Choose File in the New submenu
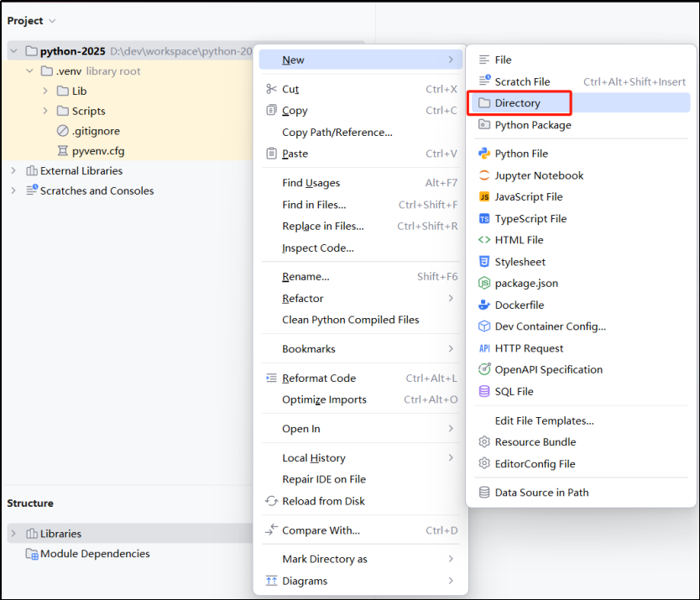 [x=580, y=60]
